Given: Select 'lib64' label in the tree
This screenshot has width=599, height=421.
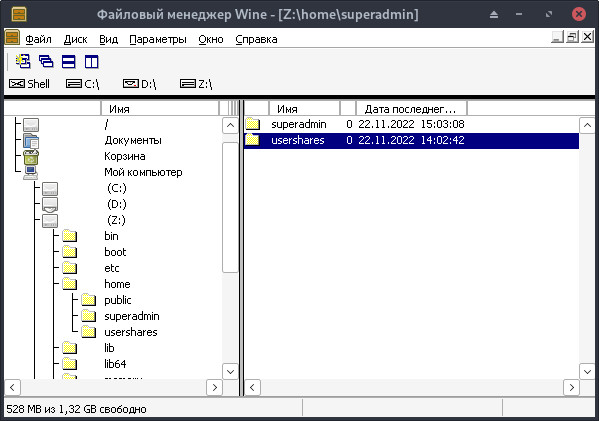Looking at the screenshot, I should point(115,364).
